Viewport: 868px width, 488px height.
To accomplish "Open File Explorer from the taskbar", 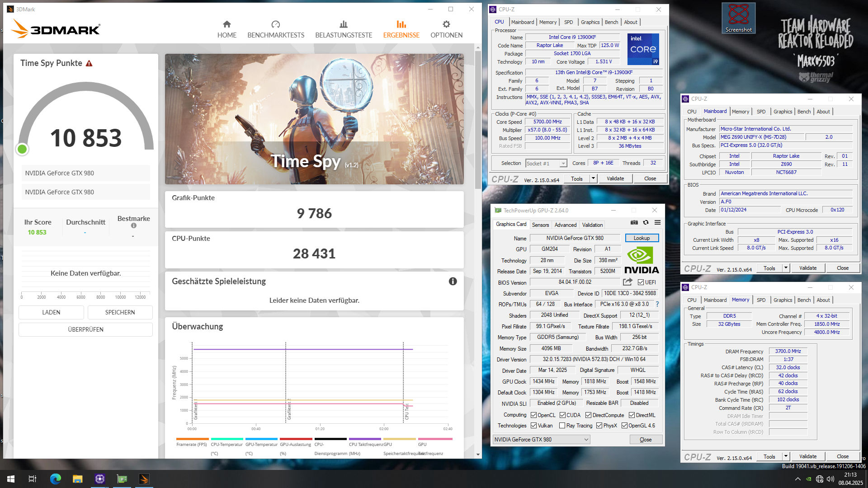I will [78, 479].
